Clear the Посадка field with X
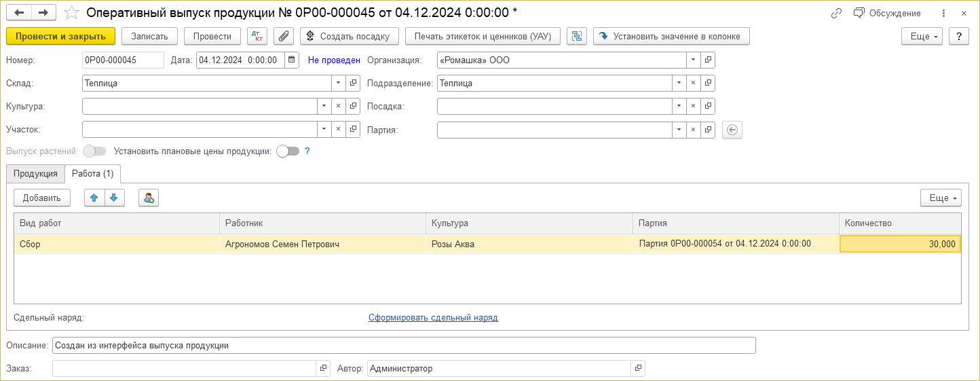Viewport: 980px width, 381px height. 693,106
